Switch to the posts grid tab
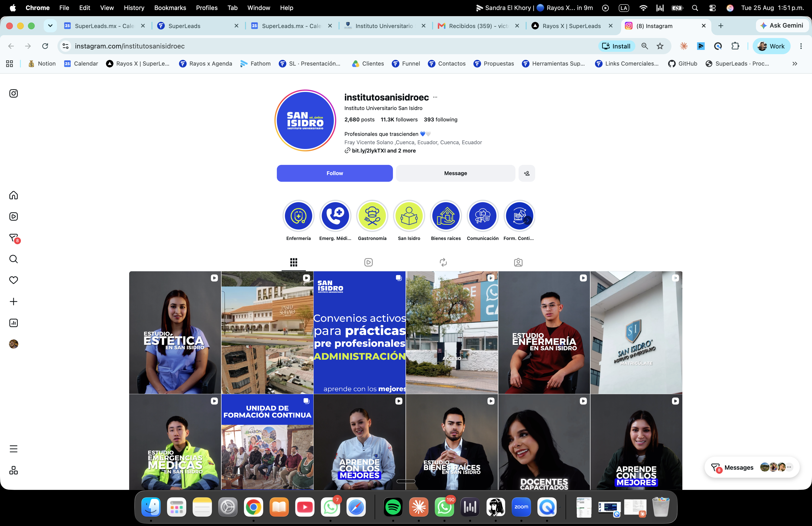The height and width of the screenshot is (526, 812). (294, 262)
